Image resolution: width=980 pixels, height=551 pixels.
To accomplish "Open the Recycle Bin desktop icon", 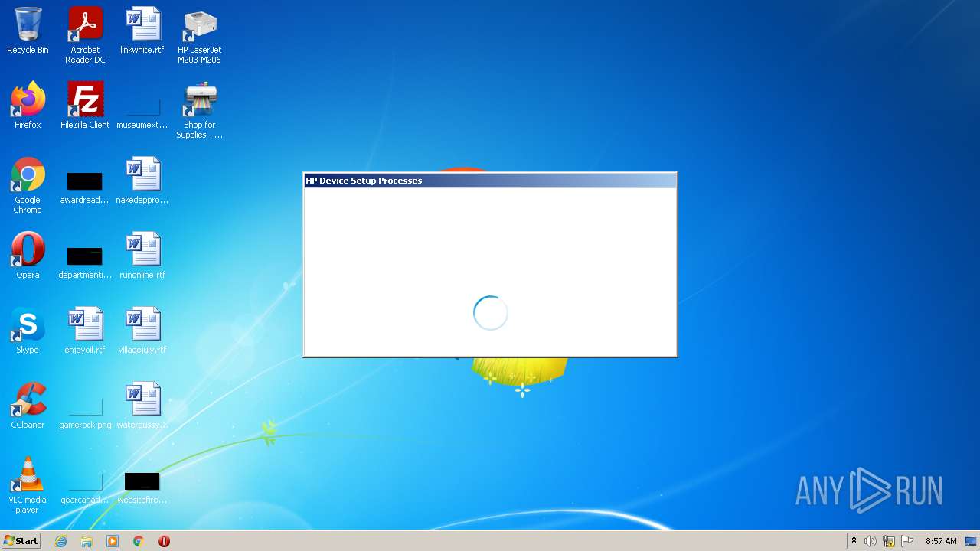I will coord(28,31).
